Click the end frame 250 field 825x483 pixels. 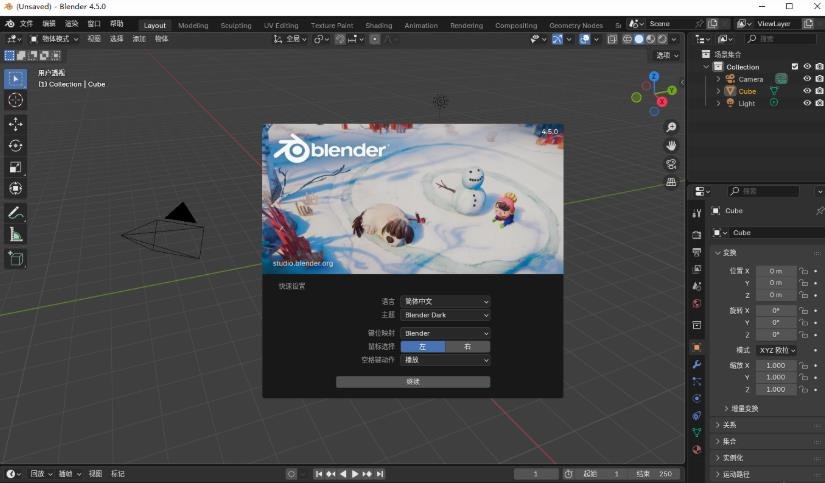(x=655, y=474)
